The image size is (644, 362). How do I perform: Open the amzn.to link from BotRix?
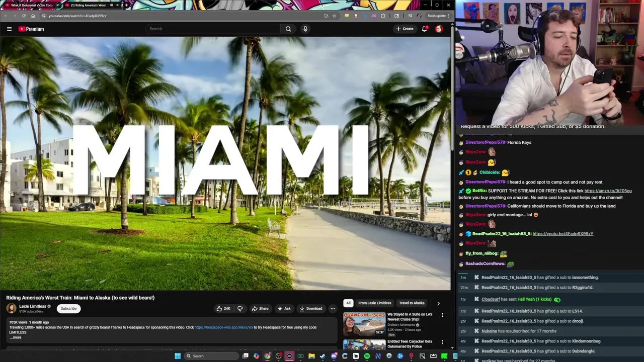pyautogui.click(x=608, y=191)
